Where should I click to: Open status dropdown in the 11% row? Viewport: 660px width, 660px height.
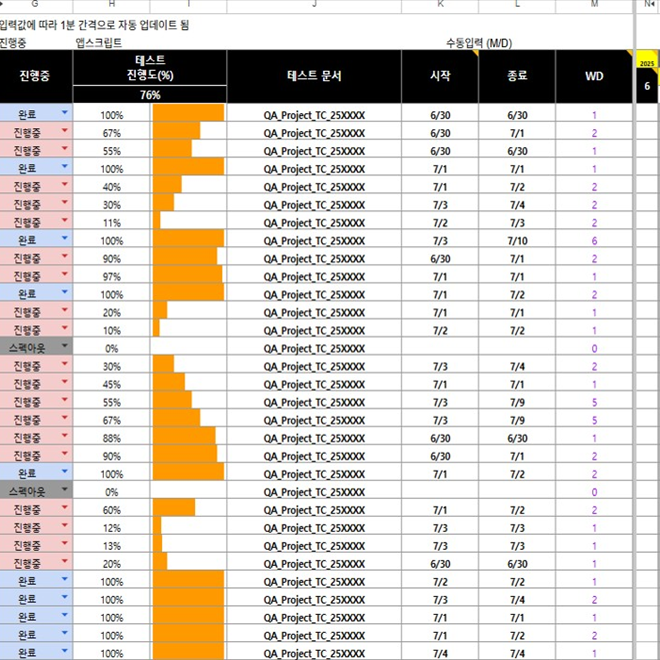point(64,220)
